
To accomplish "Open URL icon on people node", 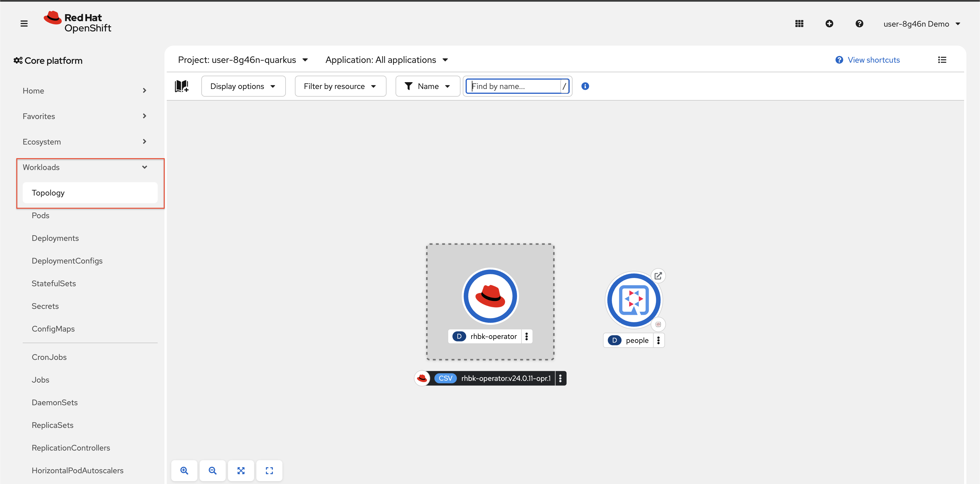I will (x=658, y=276).
